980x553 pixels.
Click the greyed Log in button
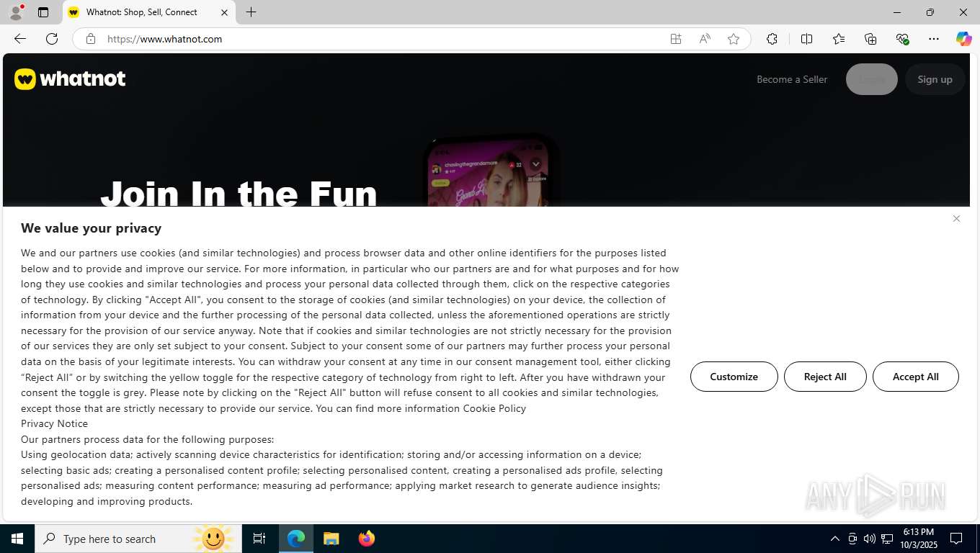[872, 79]
